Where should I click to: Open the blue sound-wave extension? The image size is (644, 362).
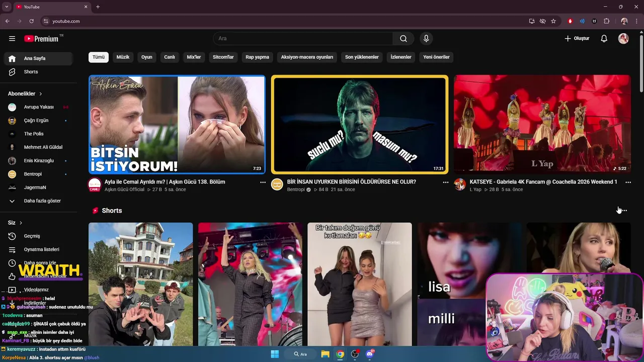(582, 21)
